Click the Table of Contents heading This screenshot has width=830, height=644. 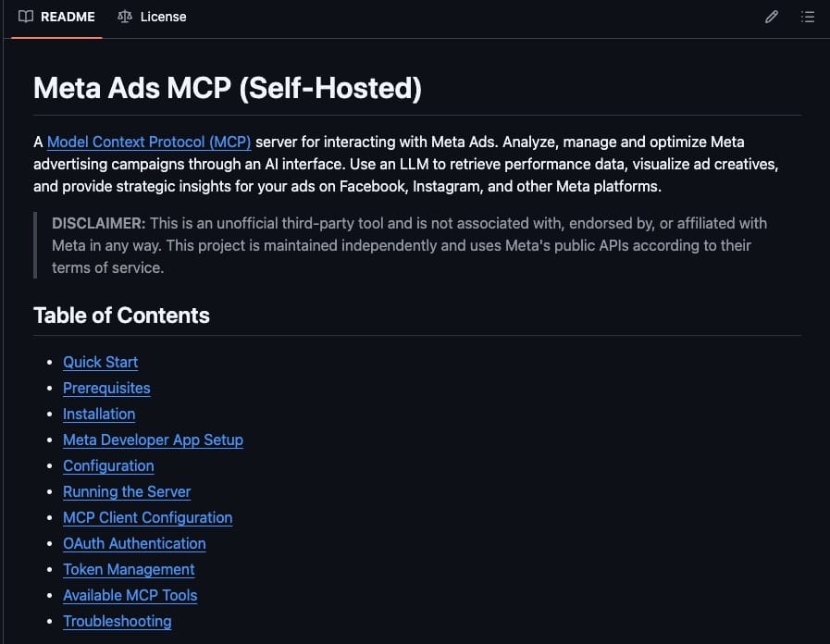pyautogui.click(x=121, y=316)
